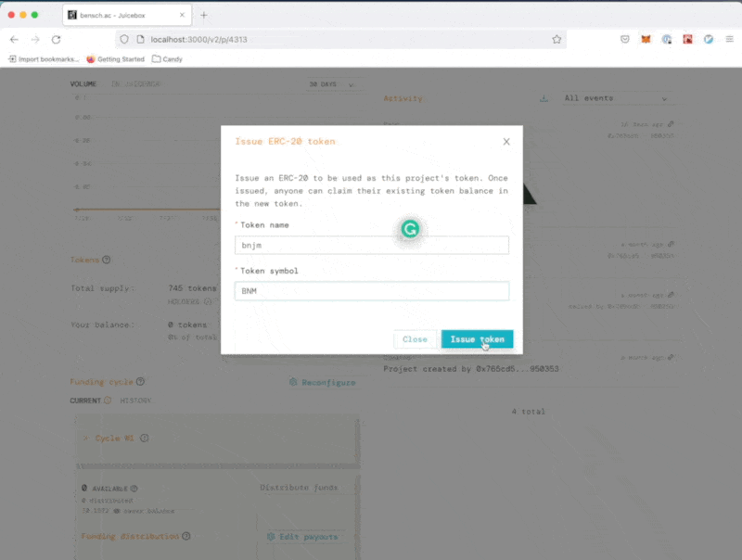Click the blue round extension icon in toolbar
The width and height of the screenshot is (742, 560).
709,39
